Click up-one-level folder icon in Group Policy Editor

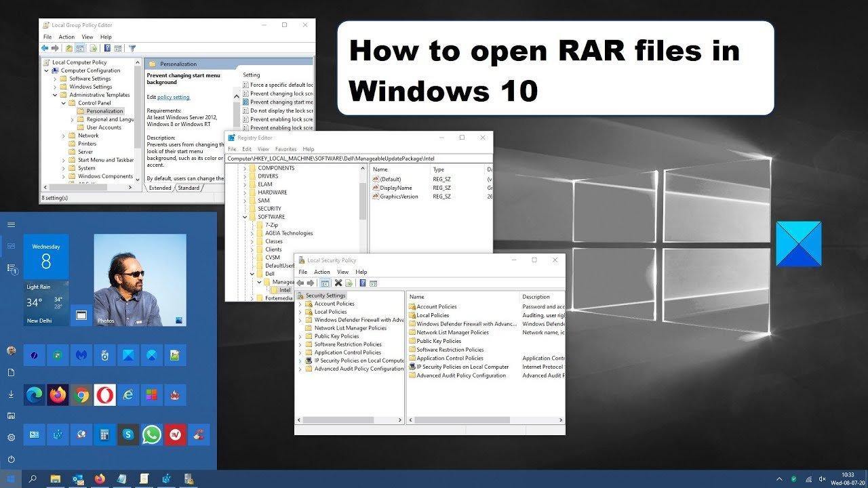click(x=69, y=48)
